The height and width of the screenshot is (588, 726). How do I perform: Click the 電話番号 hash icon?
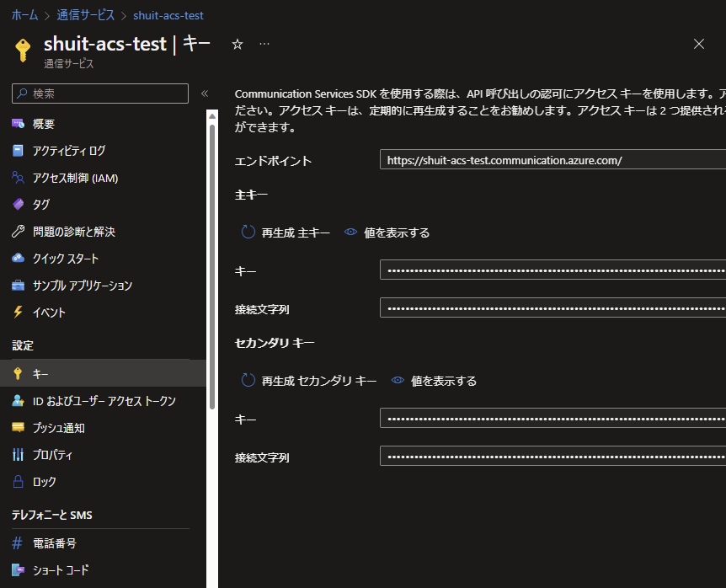[x=17, y=543]
